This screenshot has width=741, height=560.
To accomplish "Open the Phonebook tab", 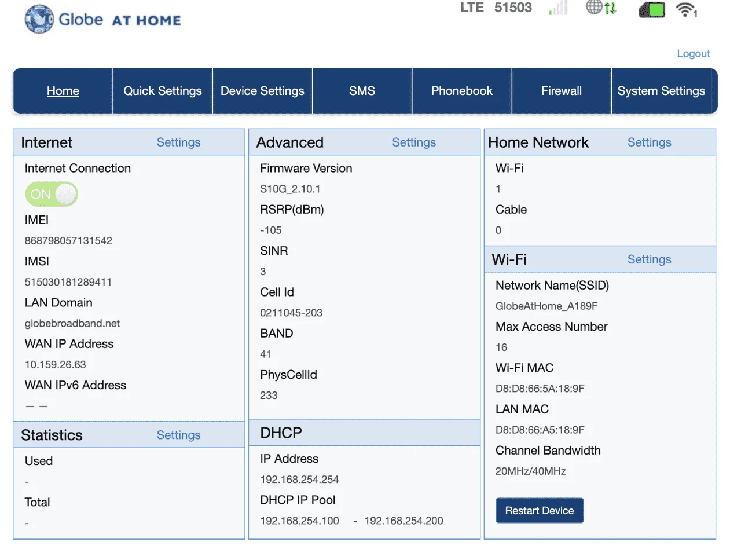I will coord(462,91).
